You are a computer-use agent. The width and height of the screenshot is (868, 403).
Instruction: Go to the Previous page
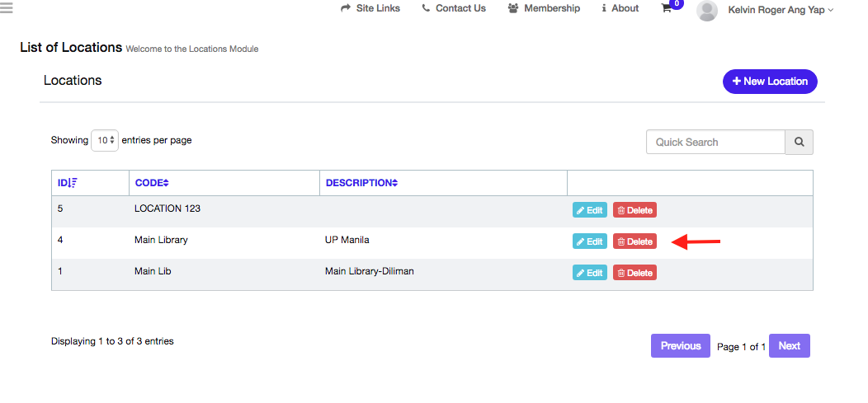681,345
